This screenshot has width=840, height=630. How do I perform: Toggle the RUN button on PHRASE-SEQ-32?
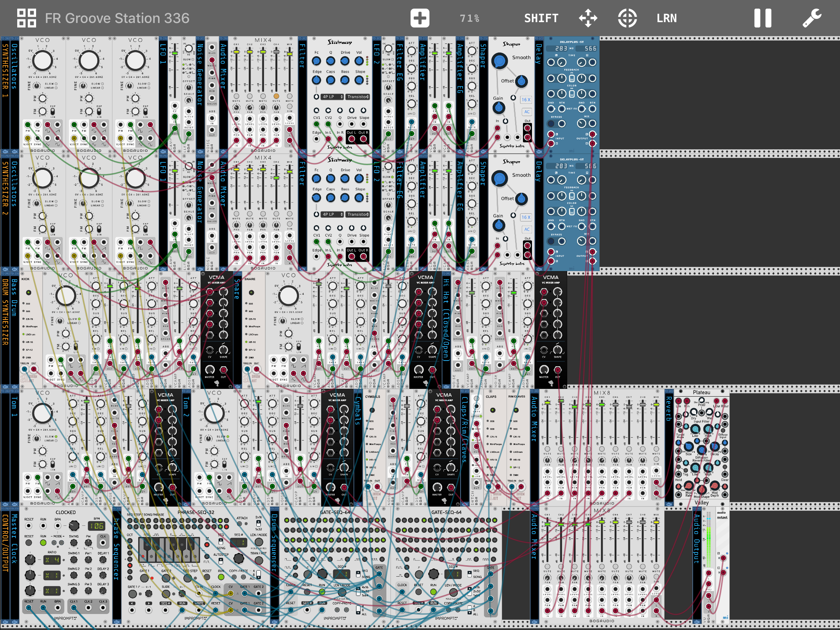click(x=221, y=577)
